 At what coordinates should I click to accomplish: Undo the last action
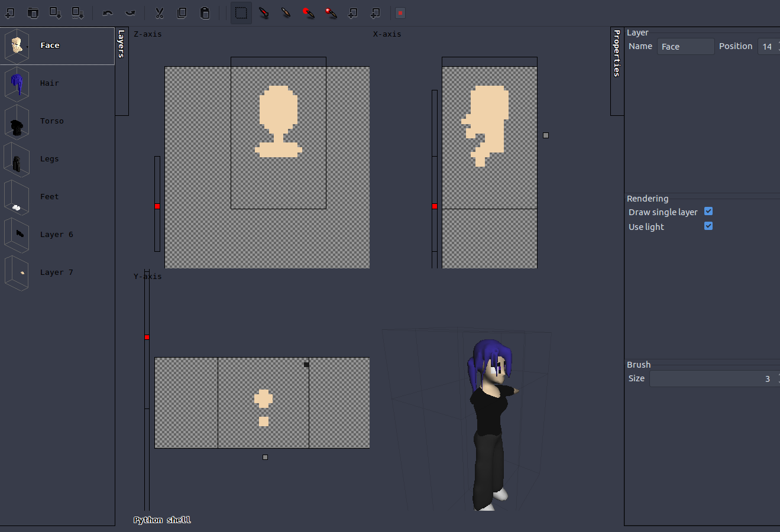coord(108,13)
